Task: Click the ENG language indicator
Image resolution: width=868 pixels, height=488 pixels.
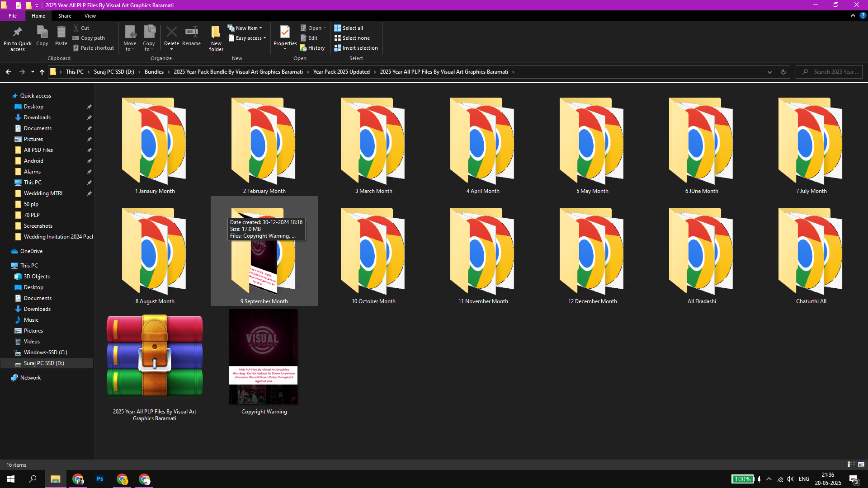Action: (804, 479)
